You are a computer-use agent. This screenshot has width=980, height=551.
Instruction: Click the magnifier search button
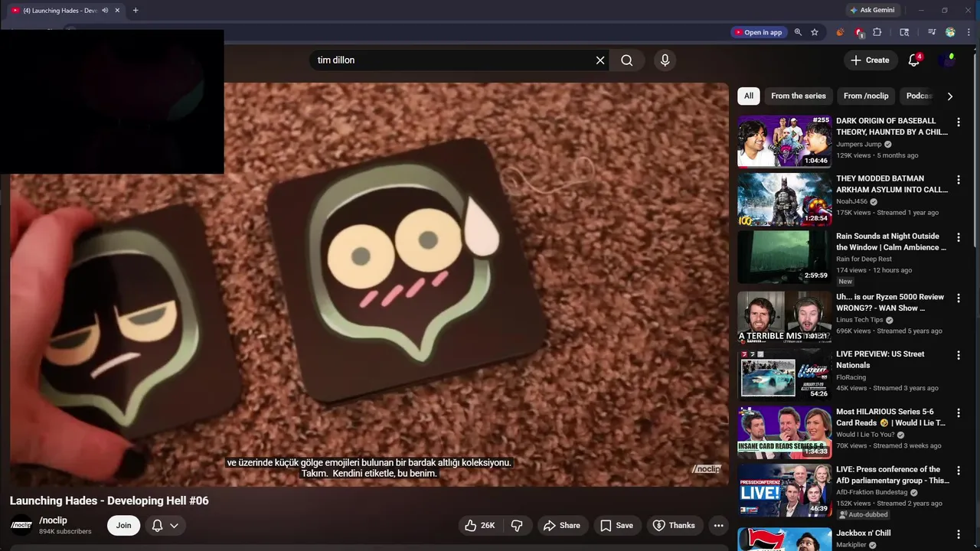coord(627,60)
